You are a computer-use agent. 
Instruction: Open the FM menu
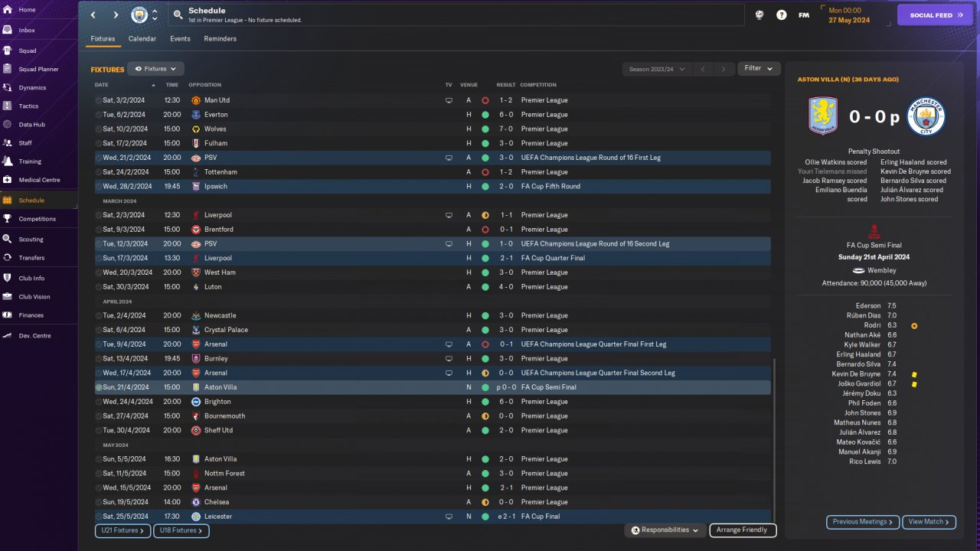click(804, 15)
